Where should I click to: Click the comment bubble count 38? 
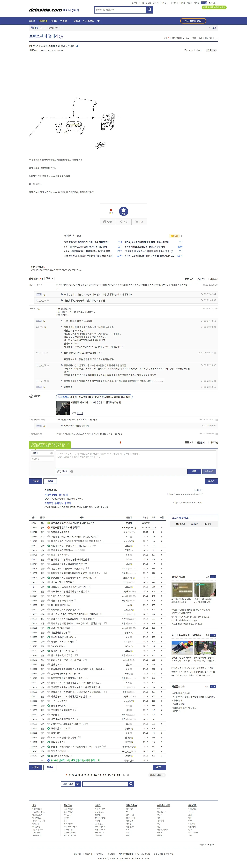pos(120,256)
